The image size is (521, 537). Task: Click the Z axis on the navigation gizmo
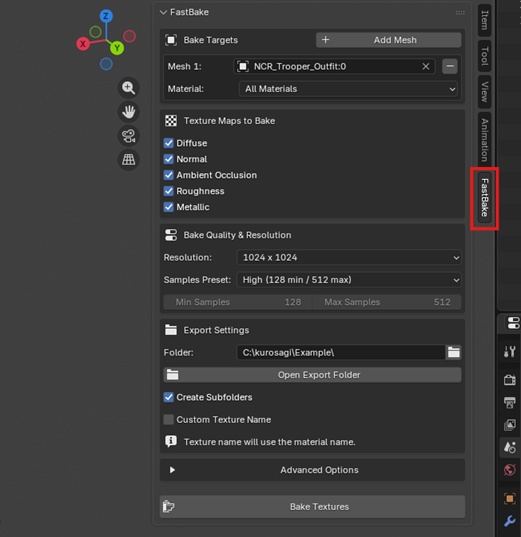pyautogui.click(x=106, y=16)
